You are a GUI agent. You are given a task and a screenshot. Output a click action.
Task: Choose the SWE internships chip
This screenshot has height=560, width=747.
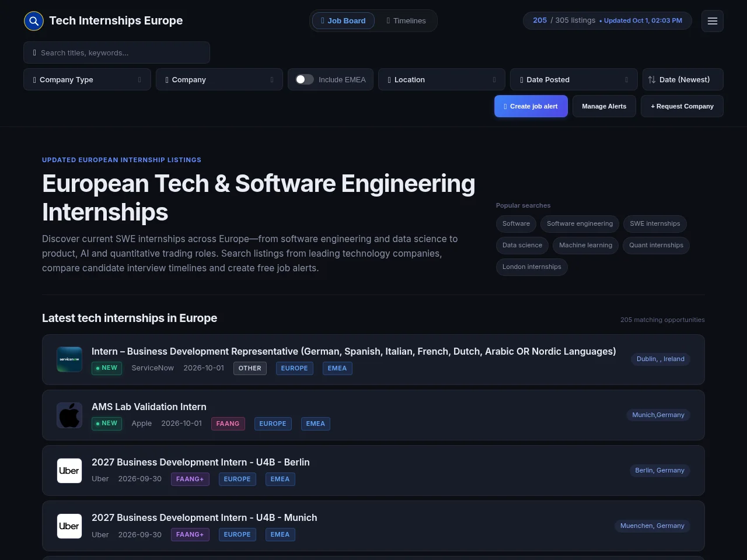655,223
